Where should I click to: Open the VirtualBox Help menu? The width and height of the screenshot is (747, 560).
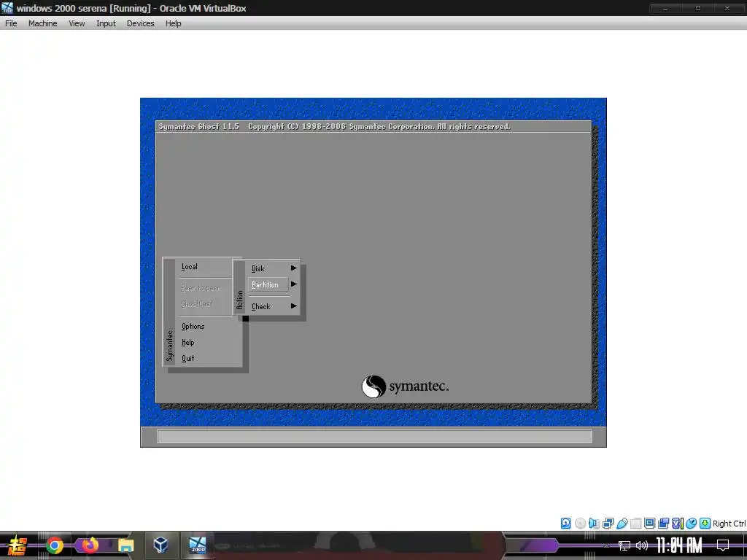(174, 23)
